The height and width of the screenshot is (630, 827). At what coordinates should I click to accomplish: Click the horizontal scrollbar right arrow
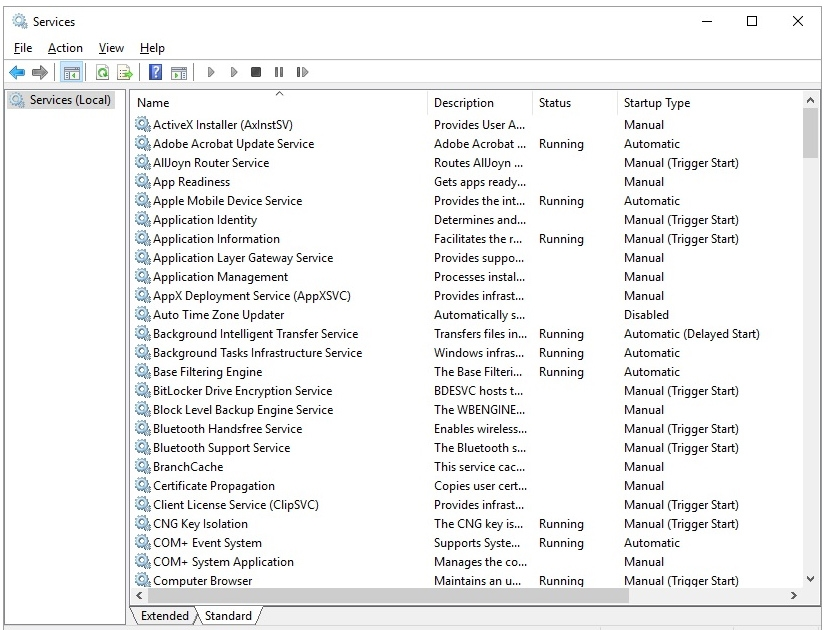coord(794,595)
